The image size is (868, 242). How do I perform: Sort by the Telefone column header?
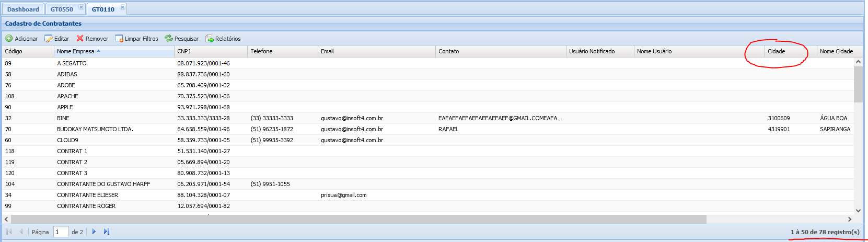(283, 51)
